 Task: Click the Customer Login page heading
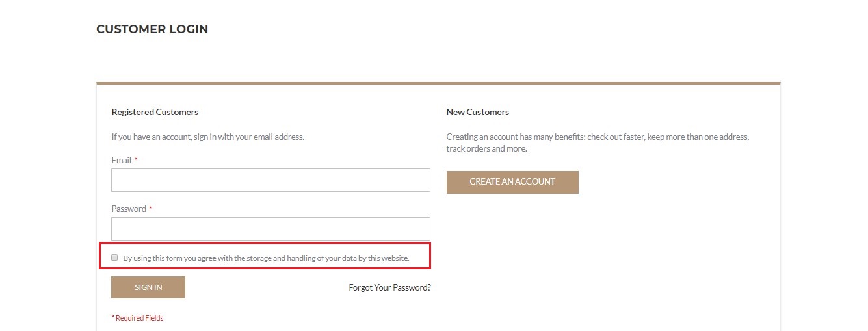pos(152,29)
